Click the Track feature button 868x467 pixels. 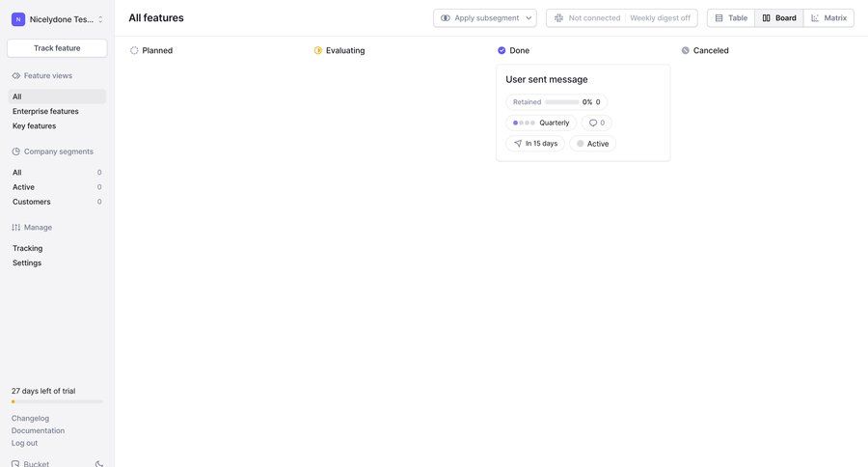click(x=57, y=48)
